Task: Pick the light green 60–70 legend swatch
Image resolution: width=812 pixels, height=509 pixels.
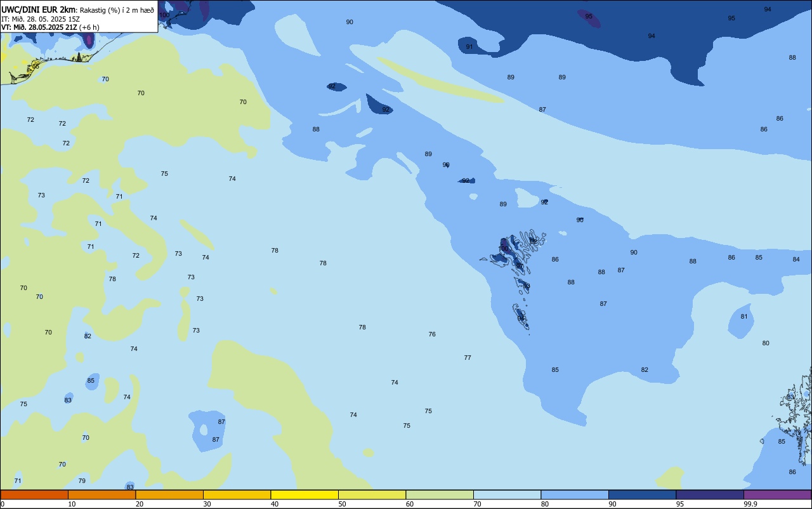Action: click(x=440, y=494)
